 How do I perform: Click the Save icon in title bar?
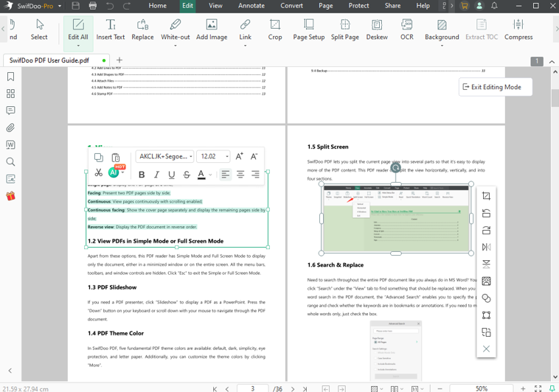pyautogui.click(x=75, y=6)
